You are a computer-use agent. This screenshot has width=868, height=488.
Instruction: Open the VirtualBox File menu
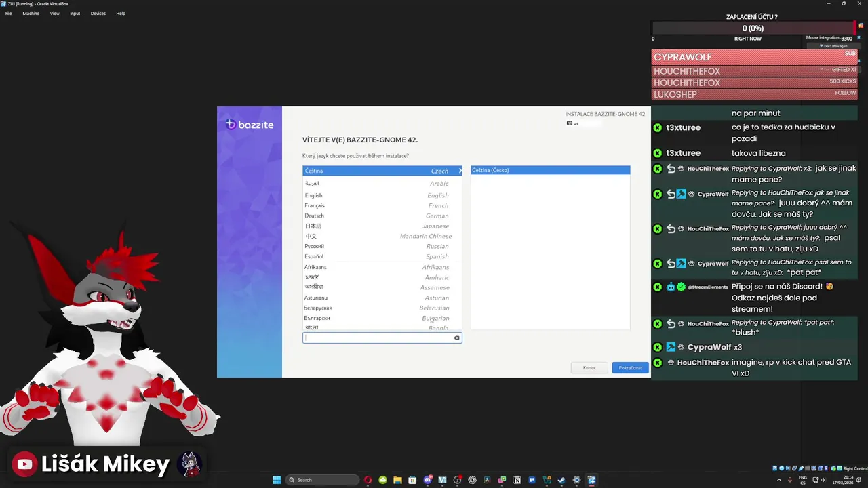(8, 13)
